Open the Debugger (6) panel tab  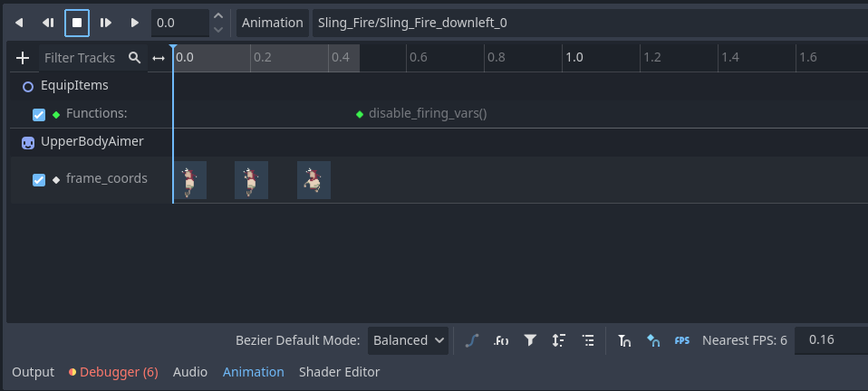click(x=113, y=372)
